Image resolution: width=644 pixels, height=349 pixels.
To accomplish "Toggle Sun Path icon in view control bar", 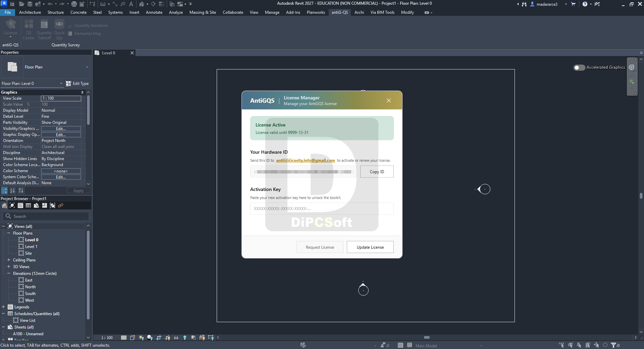I will (x=141, y=338).
